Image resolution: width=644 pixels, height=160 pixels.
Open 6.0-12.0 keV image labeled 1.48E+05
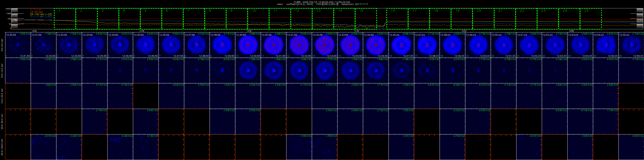[x=375, y=70]
